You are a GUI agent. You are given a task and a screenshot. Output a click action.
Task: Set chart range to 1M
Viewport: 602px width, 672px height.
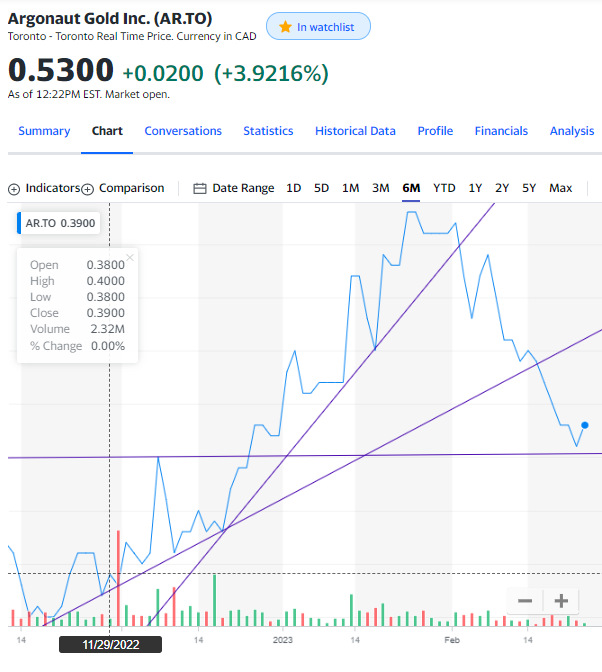(350, 188)
